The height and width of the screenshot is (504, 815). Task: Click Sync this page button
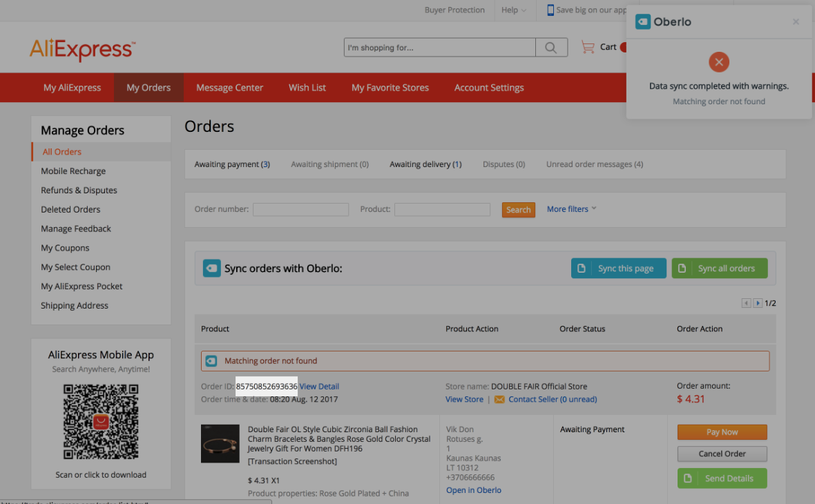coord(619,268)
